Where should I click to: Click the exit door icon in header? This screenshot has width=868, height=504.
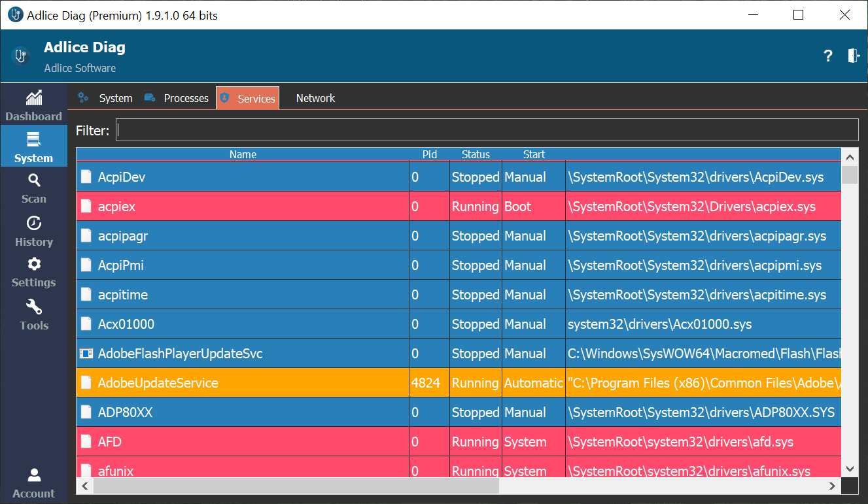(854, 56)
